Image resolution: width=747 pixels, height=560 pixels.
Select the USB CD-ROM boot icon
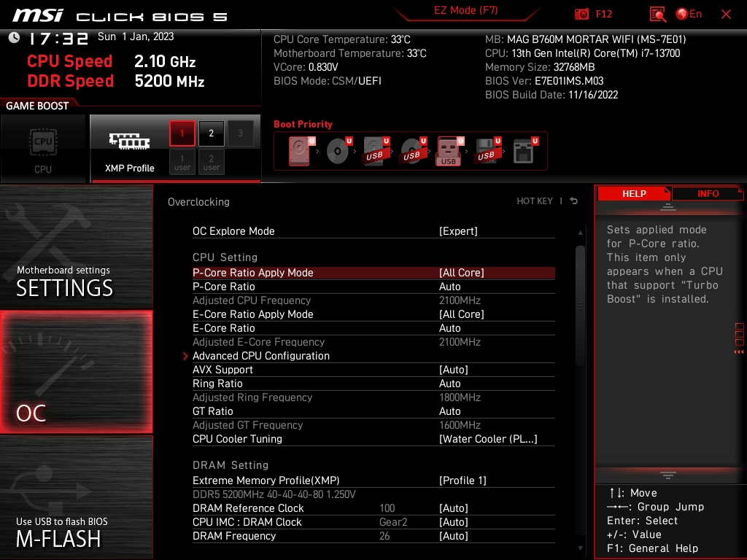pos(413,151)
